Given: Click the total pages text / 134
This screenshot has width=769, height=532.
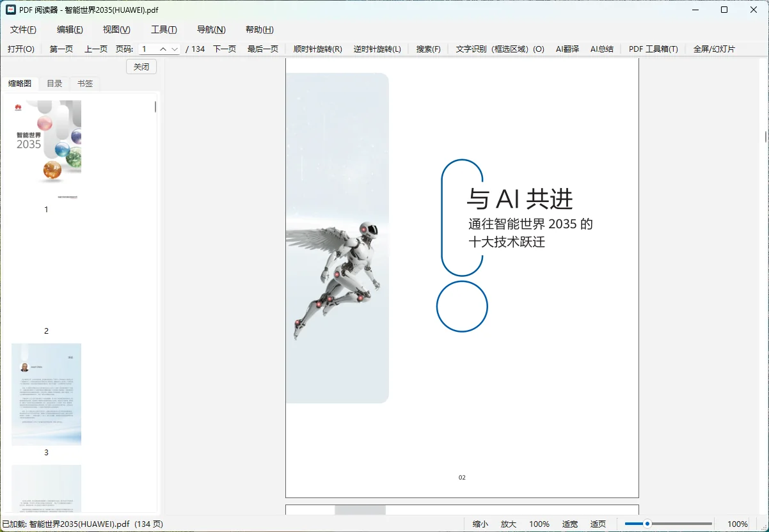Looking at the screenshot, I should [x=195, y=49].
